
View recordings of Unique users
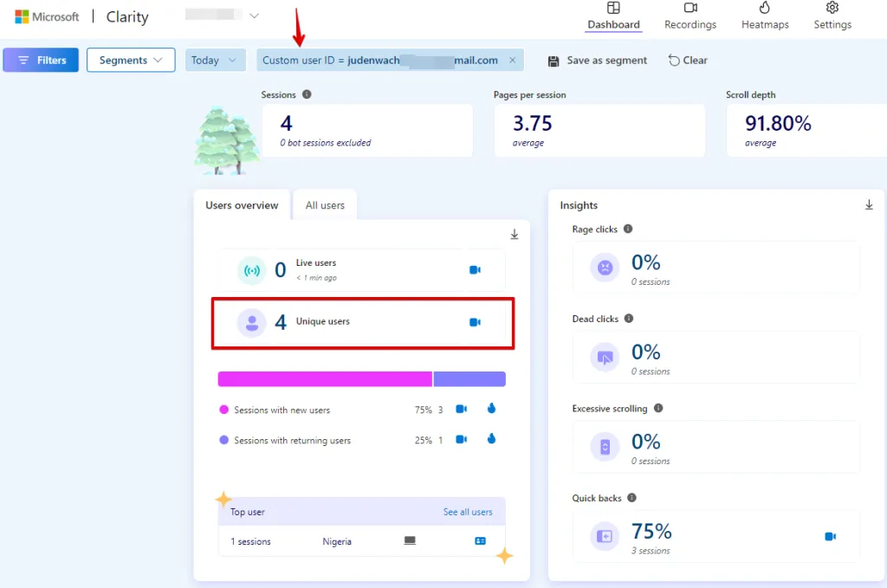[475, 322]
